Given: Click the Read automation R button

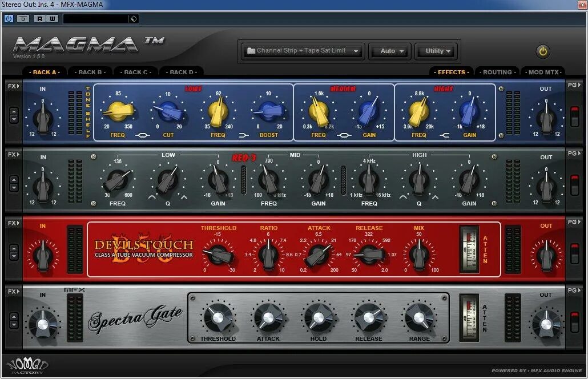Looking at the screenshot, I should coord(40,18).
